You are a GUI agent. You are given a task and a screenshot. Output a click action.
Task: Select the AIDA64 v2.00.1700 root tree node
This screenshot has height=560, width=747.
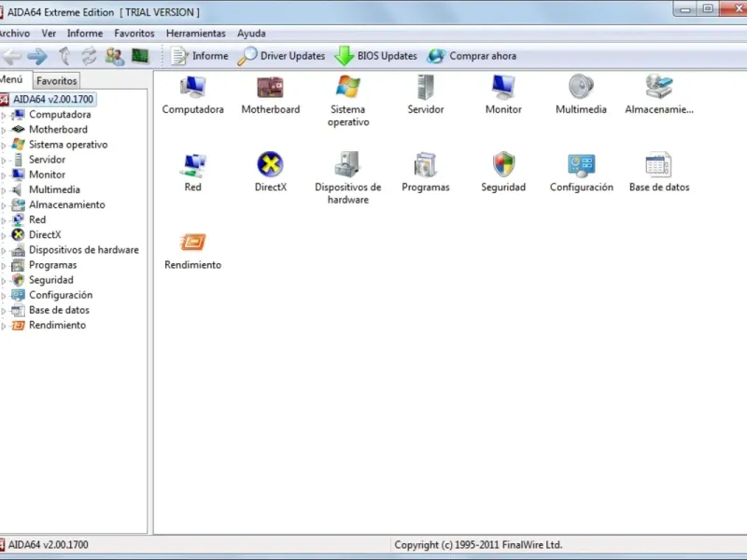(x=53, y=99)
